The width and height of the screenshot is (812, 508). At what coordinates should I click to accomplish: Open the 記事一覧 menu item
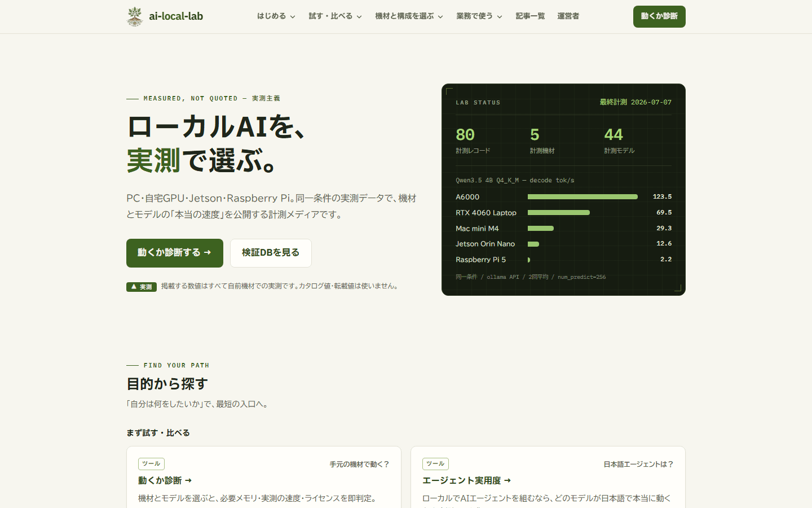[530, 16]
